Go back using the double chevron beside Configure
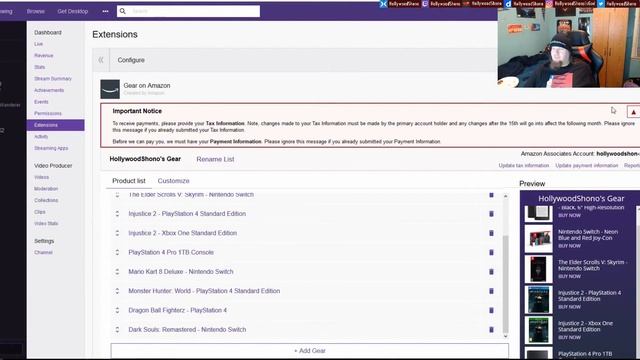 (101, 60)
